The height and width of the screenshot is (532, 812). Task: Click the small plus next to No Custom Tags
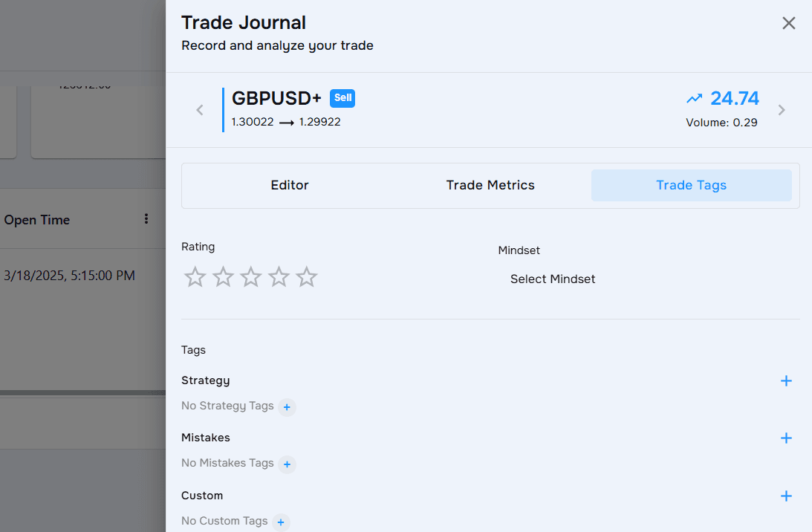[x=281, y=522]
